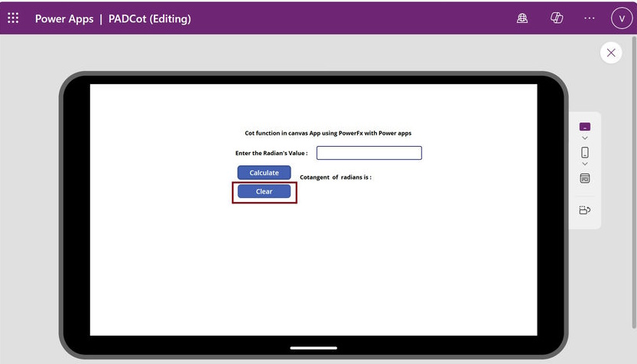This screenshot has height=364, width=637.
Task: Close the app preview
Action: 611,53
